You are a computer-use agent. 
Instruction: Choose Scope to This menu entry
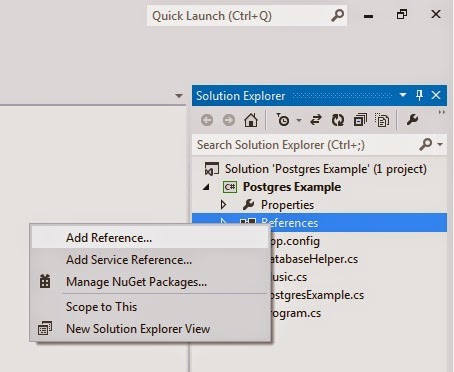pos(150,307)
